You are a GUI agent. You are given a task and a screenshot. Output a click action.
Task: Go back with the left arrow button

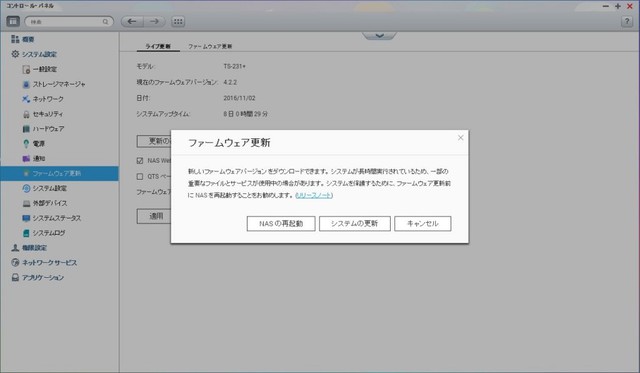pyautogui.click(x=132, y=21)
